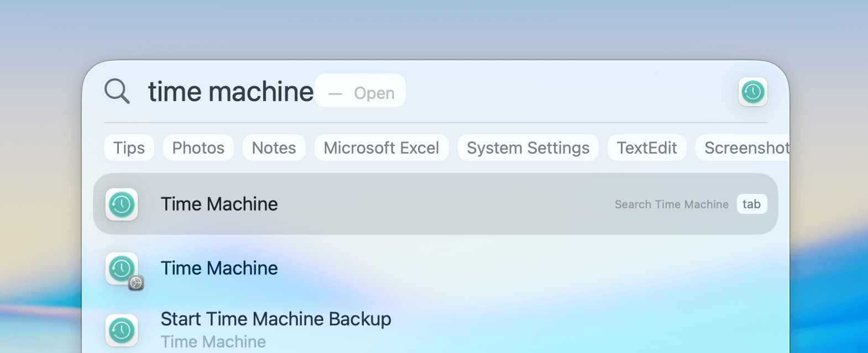Select the Photos suggestion chip
Screen dimensions: 868x353
click(x=198, y=147)
